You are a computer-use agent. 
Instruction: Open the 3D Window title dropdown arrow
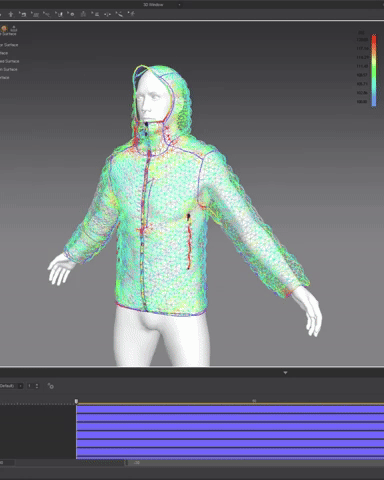coord(179,5)
